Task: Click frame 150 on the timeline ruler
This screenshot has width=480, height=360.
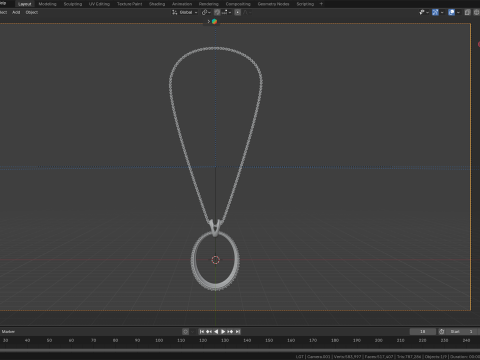Action: click(x=269, y=340)
